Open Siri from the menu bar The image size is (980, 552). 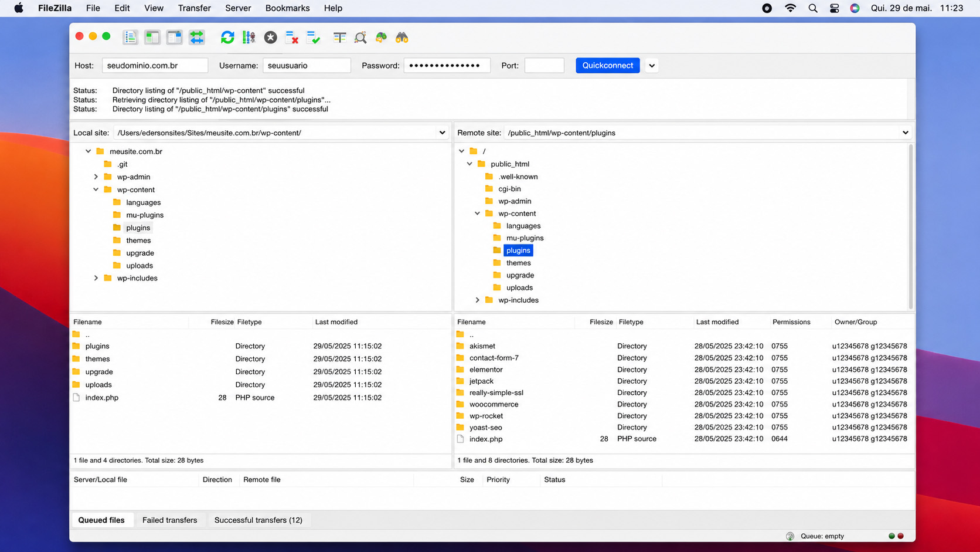click(855, 8)
